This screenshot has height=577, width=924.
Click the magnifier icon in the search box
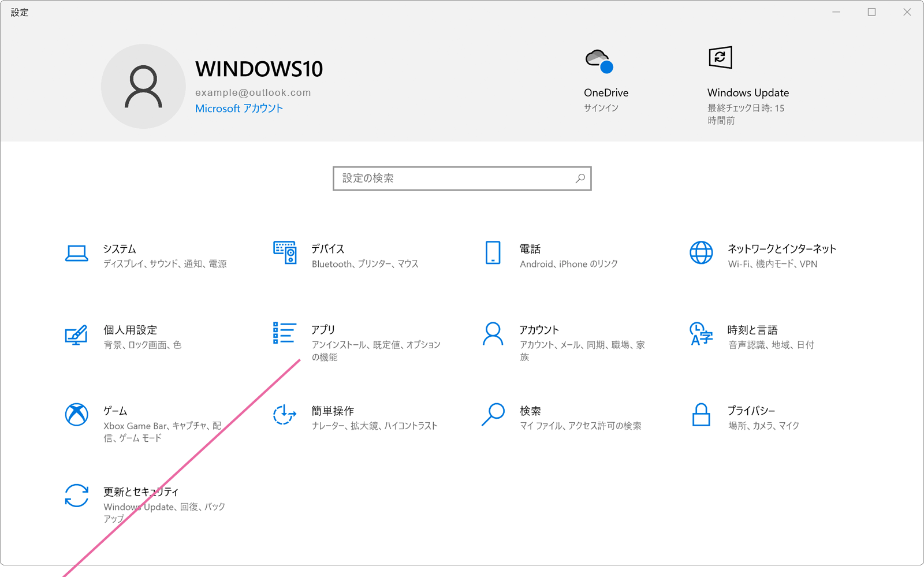tap(580, 178)
